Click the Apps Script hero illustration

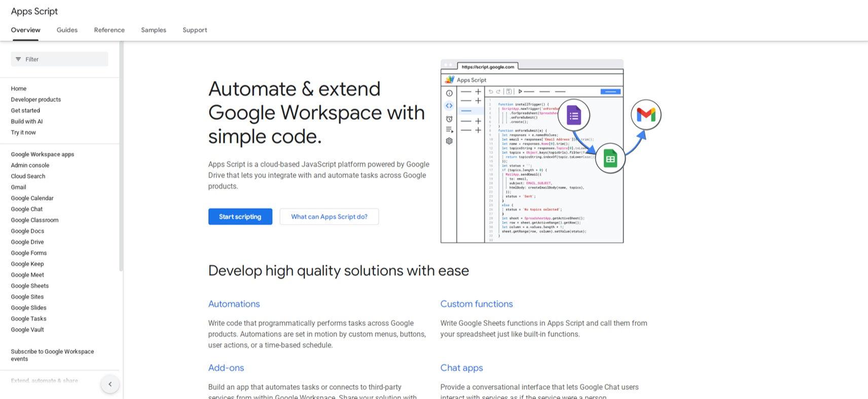(551, 151)
